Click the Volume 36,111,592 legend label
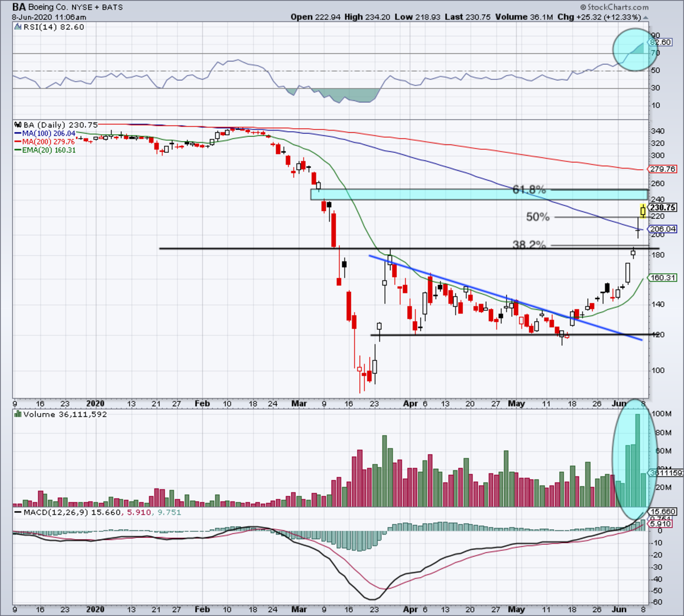The width and height of the screenshot is (684, 616). click(x=65, y=414)
